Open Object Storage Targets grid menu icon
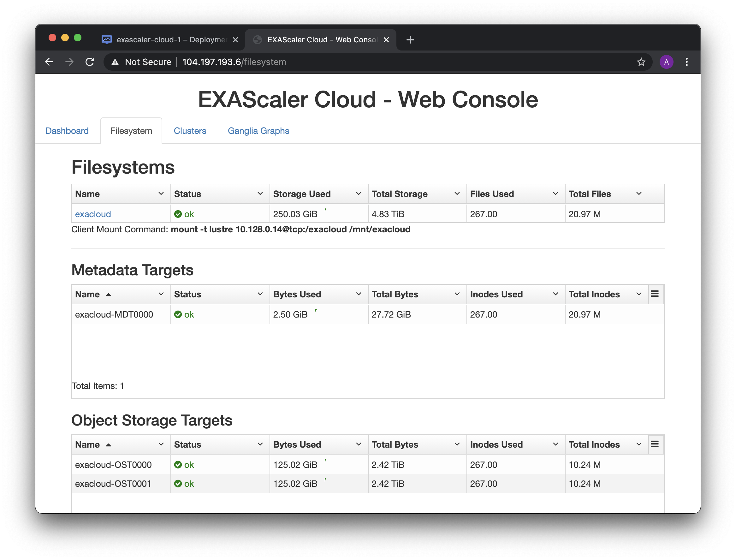Image resolution: width=736 pixels, height=560 pixels. point(654,444)
